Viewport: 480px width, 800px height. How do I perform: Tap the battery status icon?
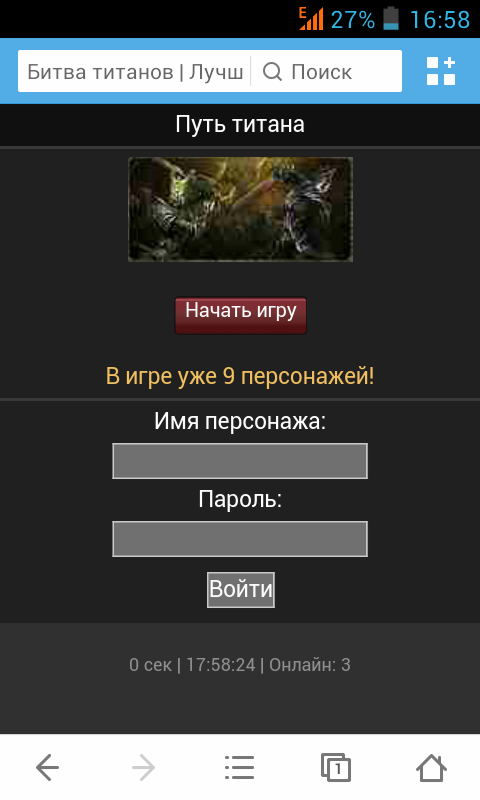(x=391, y=18)
